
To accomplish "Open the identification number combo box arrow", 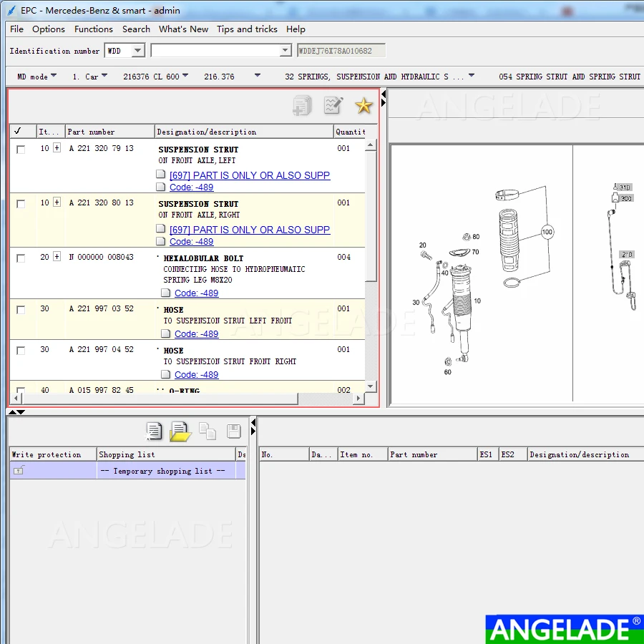I will click(285, 51).
